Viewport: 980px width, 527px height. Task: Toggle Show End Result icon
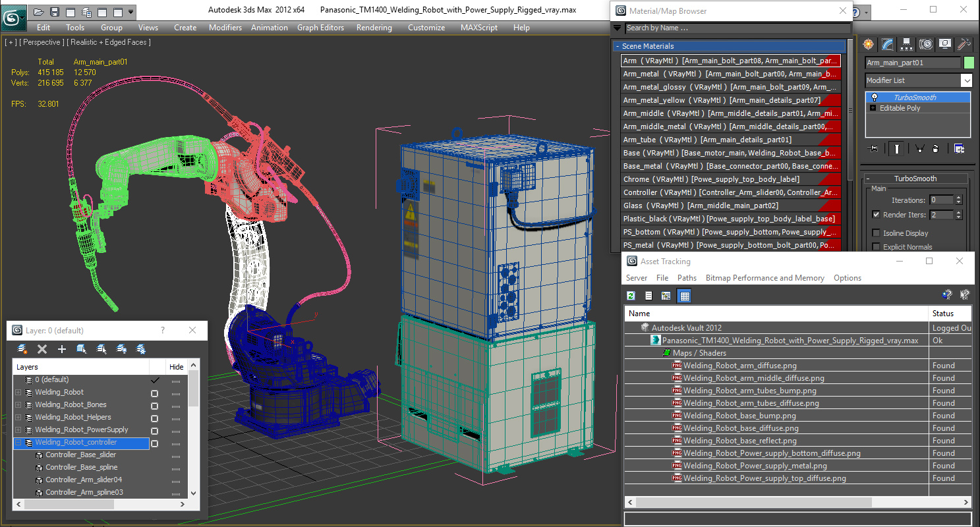pos(896,149)
